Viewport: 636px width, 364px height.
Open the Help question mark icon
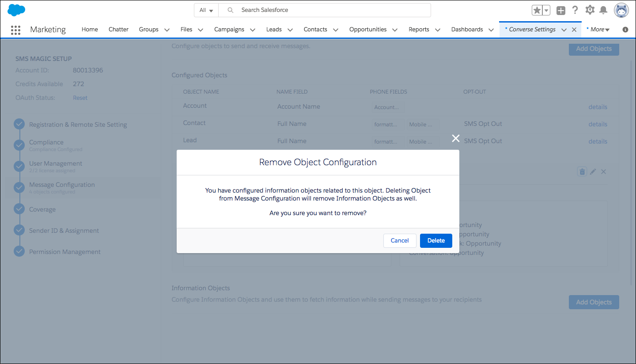click(575, 10)
